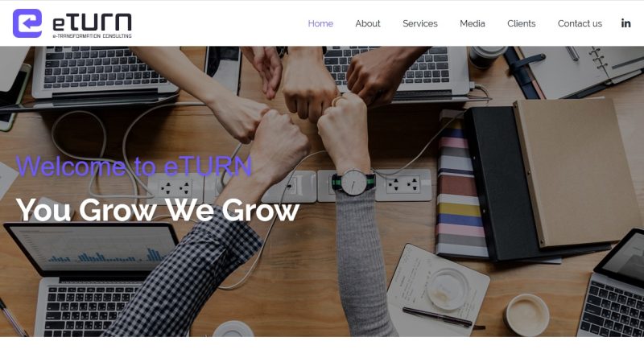
Task: Click the You Grow We Grow headline
Action: tap(157, 210)
